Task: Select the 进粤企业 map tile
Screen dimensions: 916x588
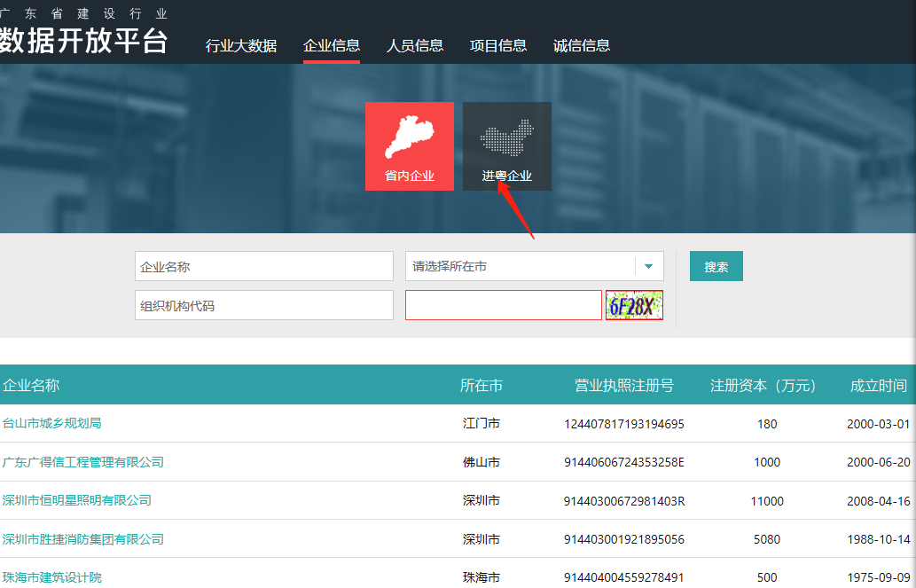Action: (x=507, y=146)
